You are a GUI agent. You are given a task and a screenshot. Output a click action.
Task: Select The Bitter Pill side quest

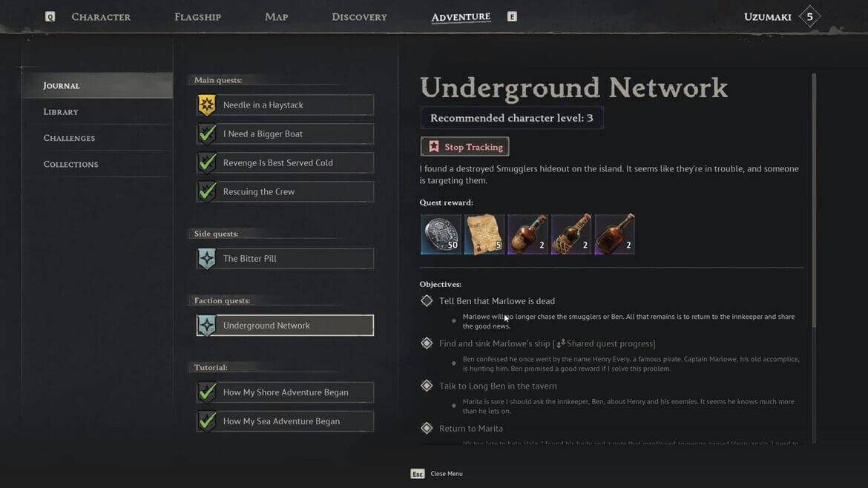[285, 259]
